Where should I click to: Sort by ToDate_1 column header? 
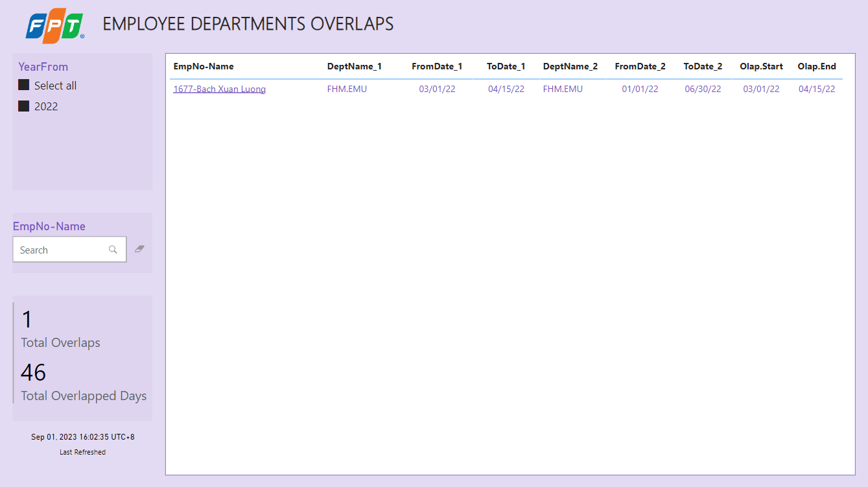(506, 66)
